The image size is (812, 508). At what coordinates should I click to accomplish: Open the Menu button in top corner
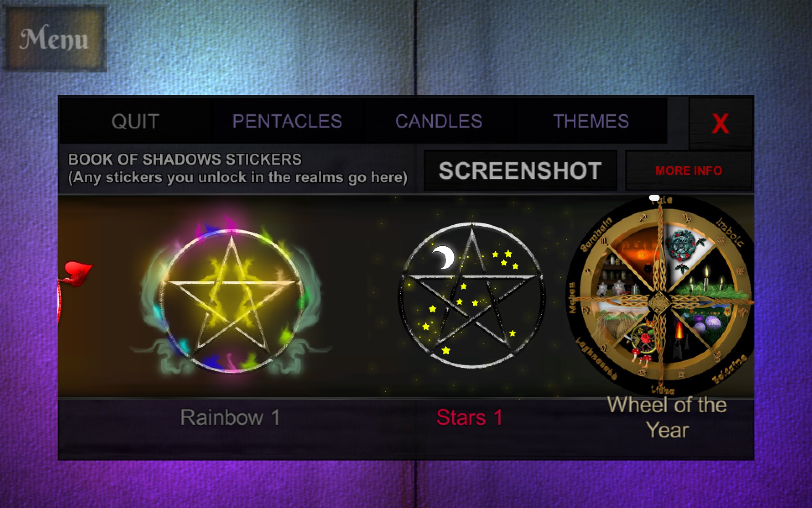pos(55,39)
